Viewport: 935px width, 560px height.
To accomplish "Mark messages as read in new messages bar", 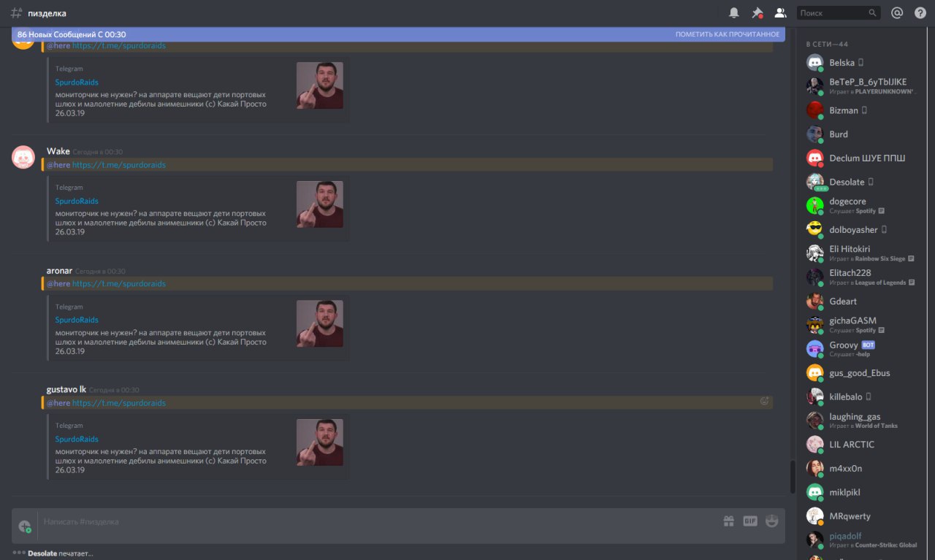I will coord(727,34).
